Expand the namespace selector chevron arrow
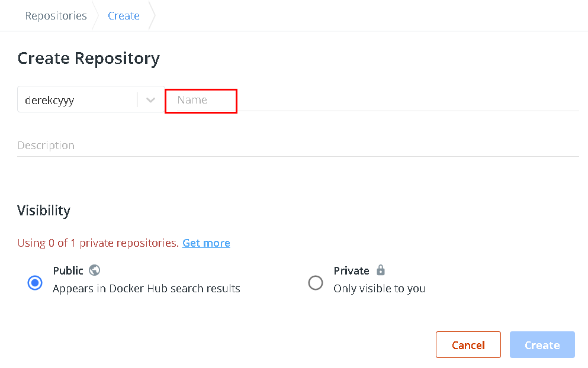 coord(151,100)
